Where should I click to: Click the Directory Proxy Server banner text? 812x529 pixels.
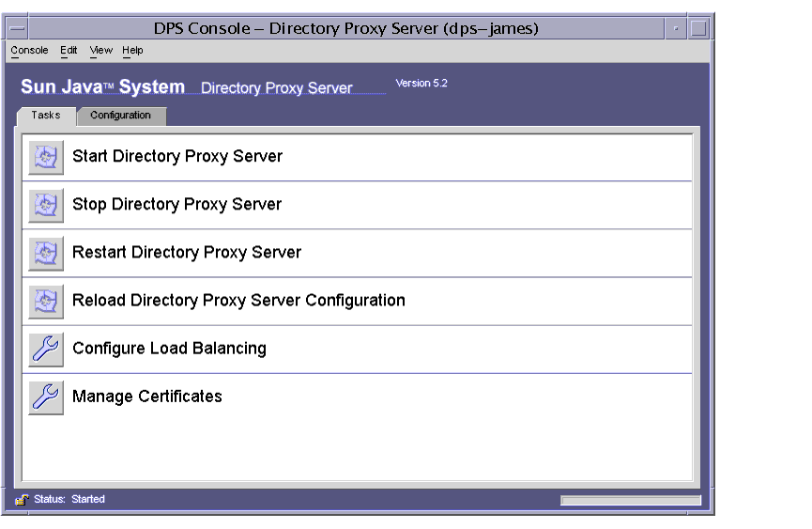(277, 88)
